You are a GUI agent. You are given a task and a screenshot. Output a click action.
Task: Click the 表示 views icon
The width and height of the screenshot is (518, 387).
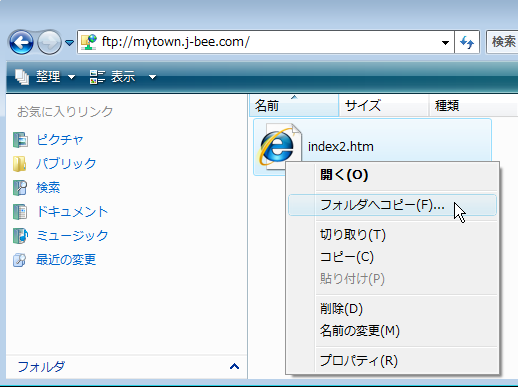[x=97, y=77]
